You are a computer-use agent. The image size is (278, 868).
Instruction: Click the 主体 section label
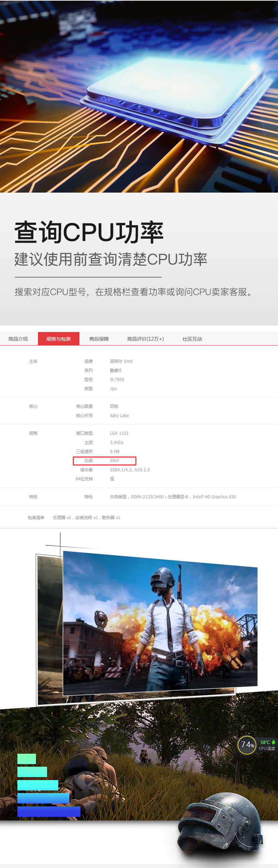[33, 361]
